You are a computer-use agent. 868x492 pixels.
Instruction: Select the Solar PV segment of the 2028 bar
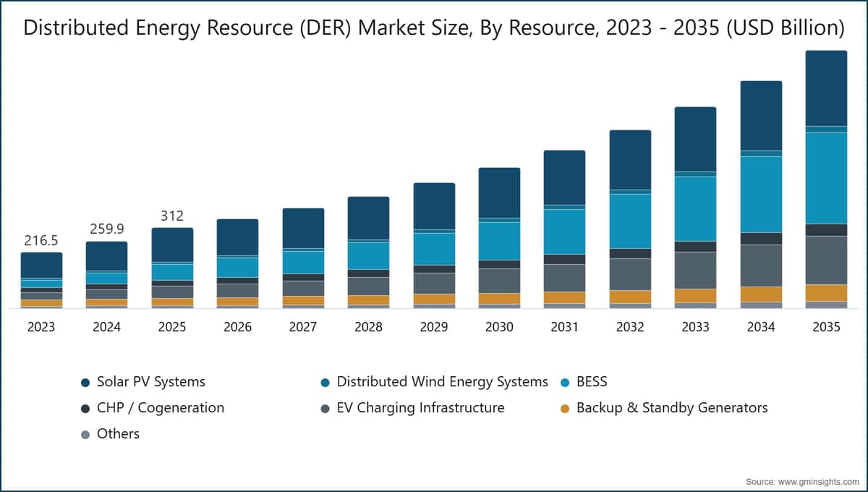coord(368,218)
